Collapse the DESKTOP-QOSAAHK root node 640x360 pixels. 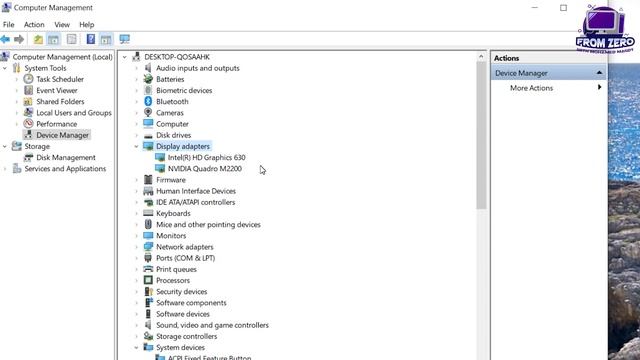125,57
